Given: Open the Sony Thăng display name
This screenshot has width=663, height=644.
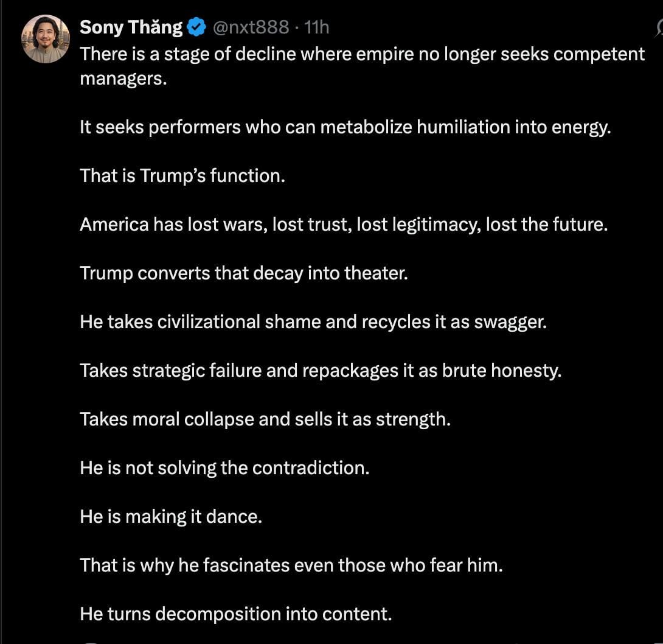Looking at the screenshot, I should click(131, 27).
